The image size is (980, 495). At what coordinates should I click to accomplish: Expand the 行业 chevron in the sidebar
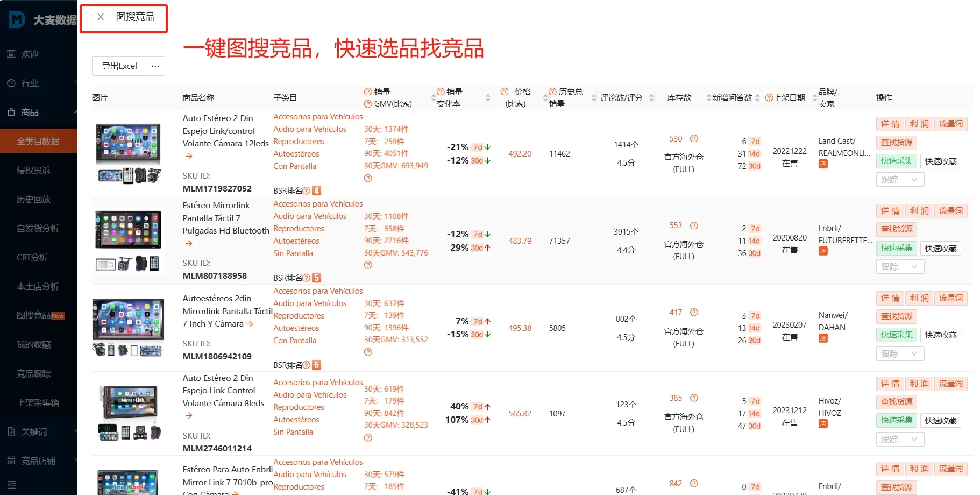75,83
